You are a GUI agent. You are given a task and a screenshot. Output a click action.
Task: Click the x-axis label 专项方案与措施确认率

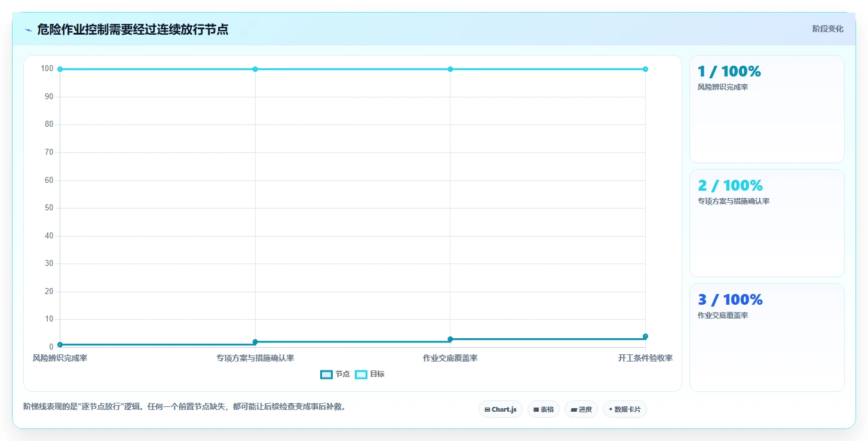tap(255, 359)
